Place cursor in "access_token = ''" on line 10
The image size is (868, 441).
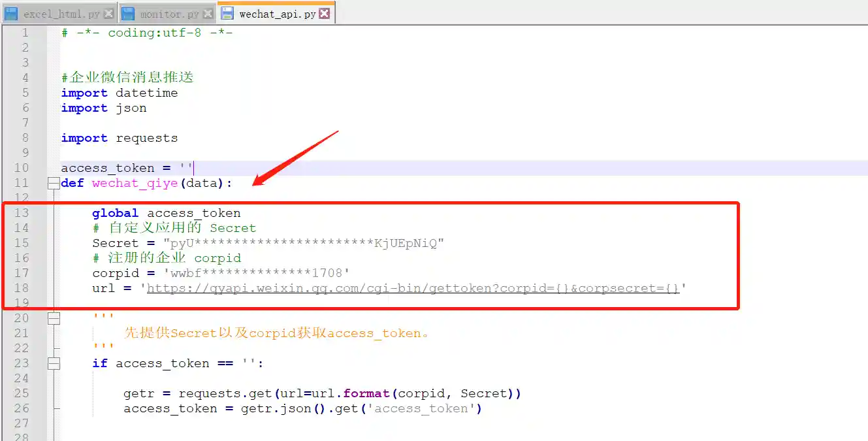127,168
